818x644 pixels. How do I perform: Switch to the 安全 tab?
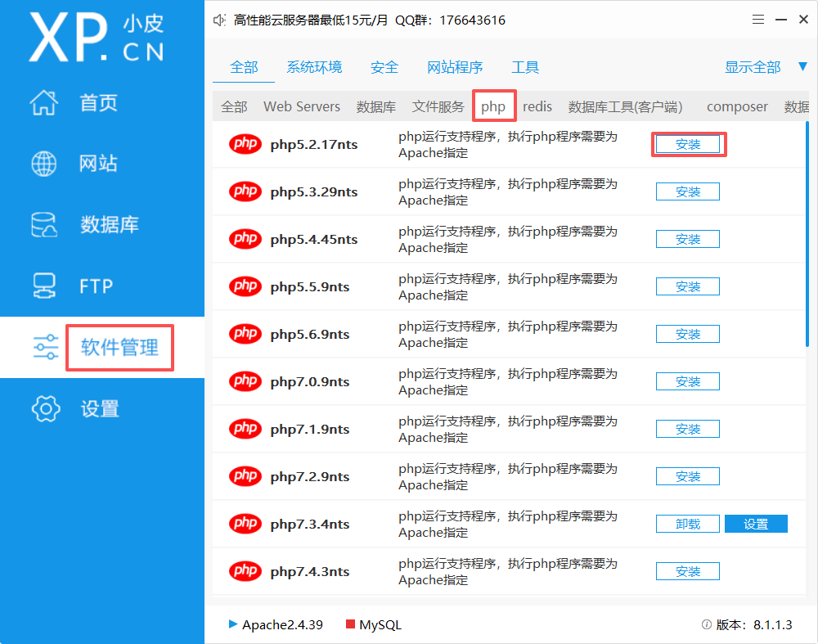[x=384, y=67]
